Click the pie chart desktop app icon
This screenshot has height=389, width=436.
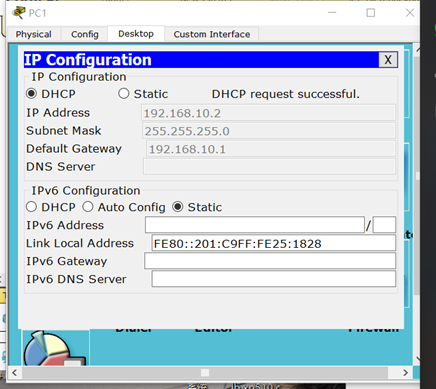55,348
